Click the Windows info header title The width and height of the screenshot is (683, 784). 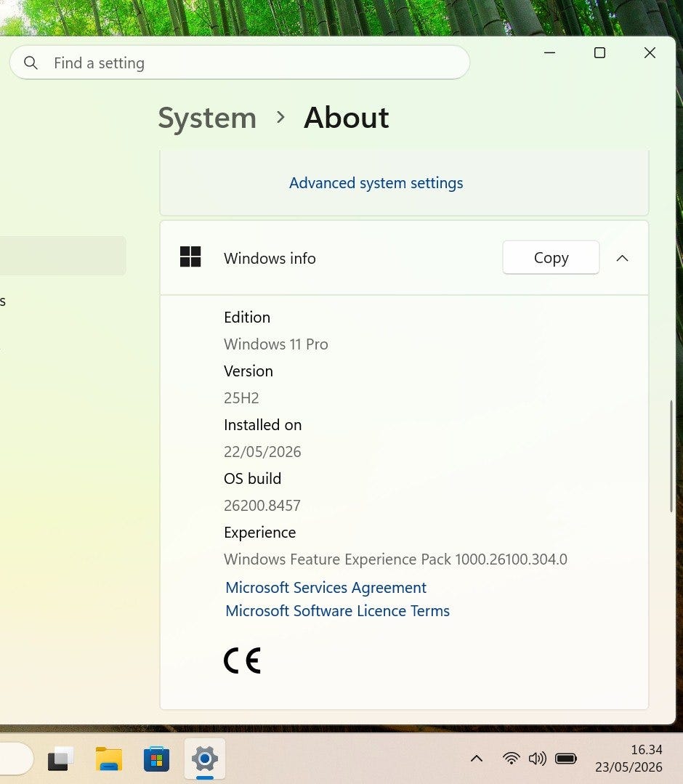coord(270,259)
